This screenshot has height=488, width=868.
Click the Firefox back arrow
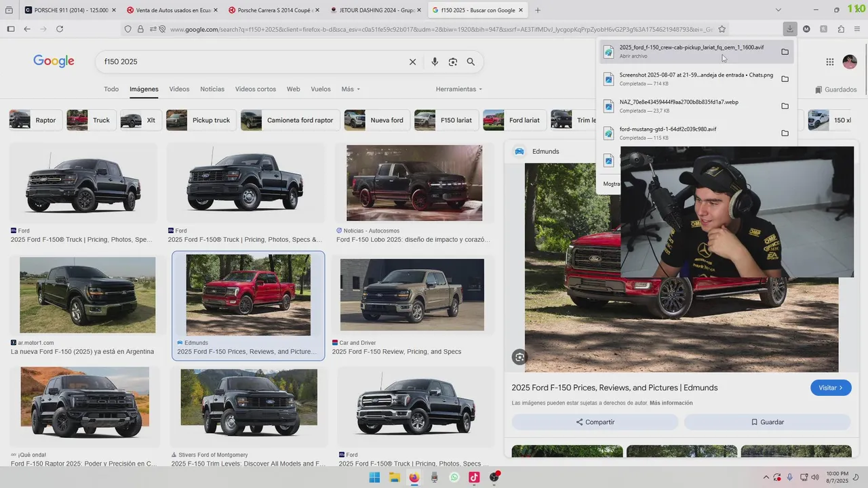click(27, 29)
